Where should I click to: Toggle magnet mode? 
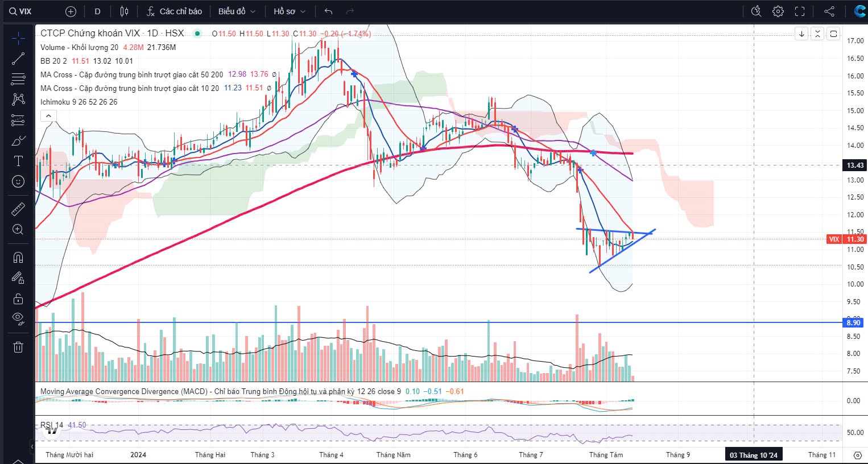click(18, 257)
